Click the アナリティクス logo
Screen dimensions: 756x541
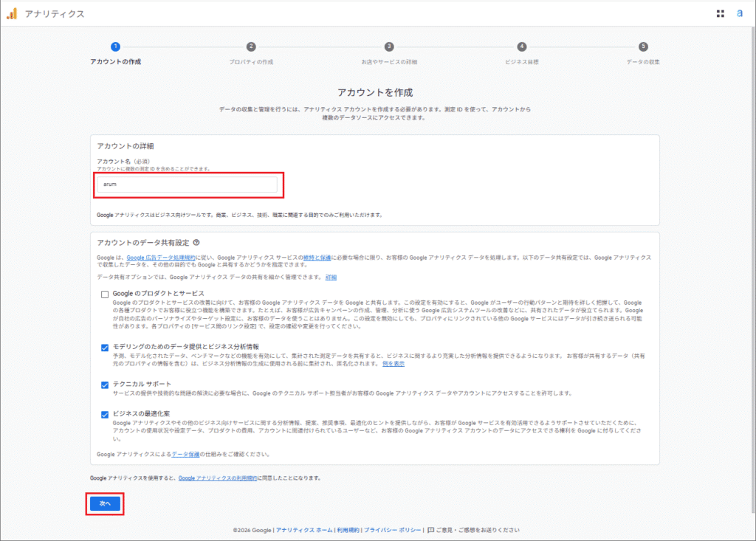tap(46, 13)
